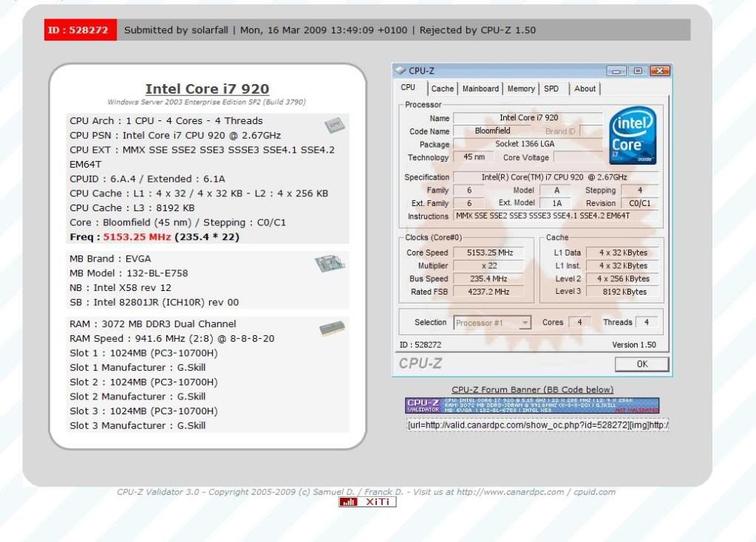This screenshot has width=756, height=542.
Task: Click the Version 1.50 text
Action: 634,345
